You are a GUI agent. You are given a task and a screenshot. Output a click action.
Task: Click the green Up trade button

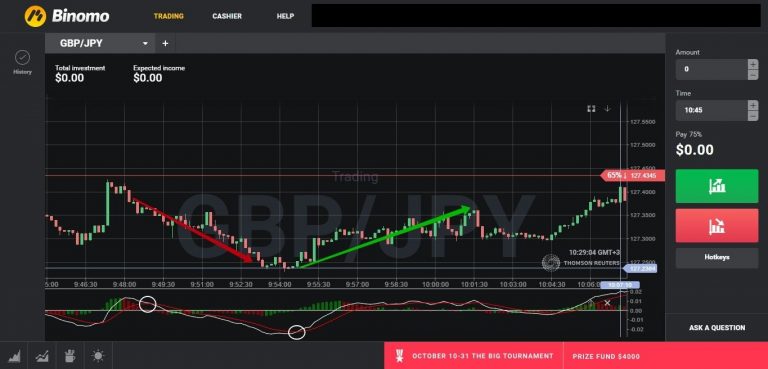pyautogui.click(x=717, y=186)
